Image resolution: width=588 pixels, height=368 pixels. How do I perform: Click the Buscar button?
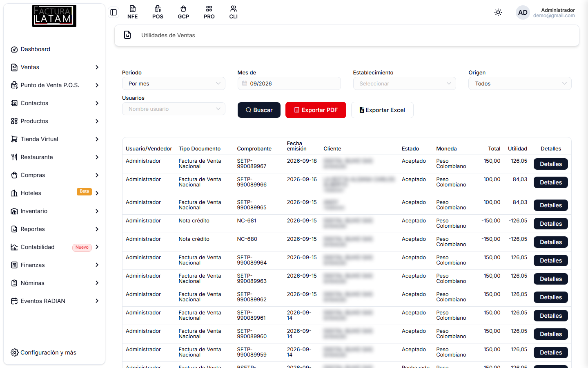(x=259, y=110)
